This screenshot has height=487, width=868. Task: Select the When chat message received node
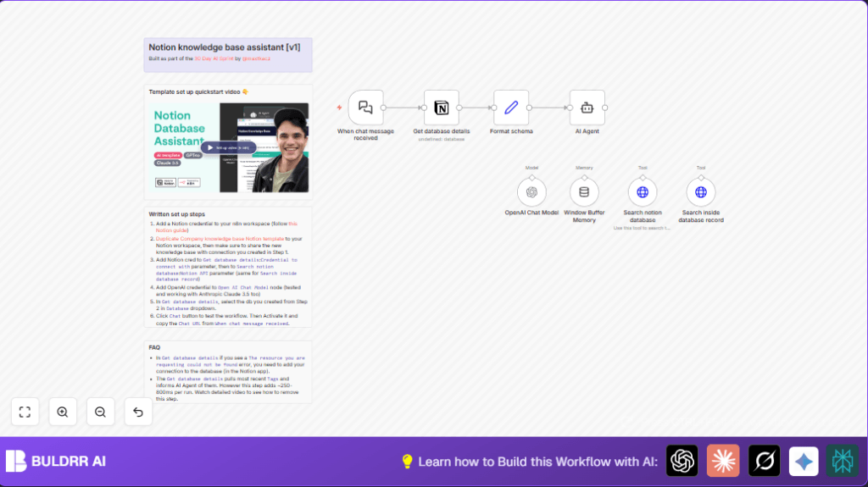[365, 108]
